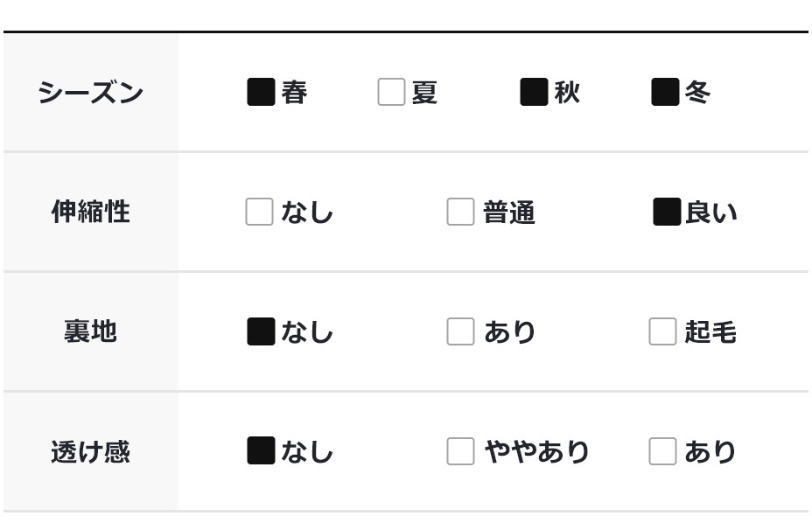Viewport: 812px width, 516px height.
Task: Check the あり box in 裏地 row
Action: pos(460,332)
